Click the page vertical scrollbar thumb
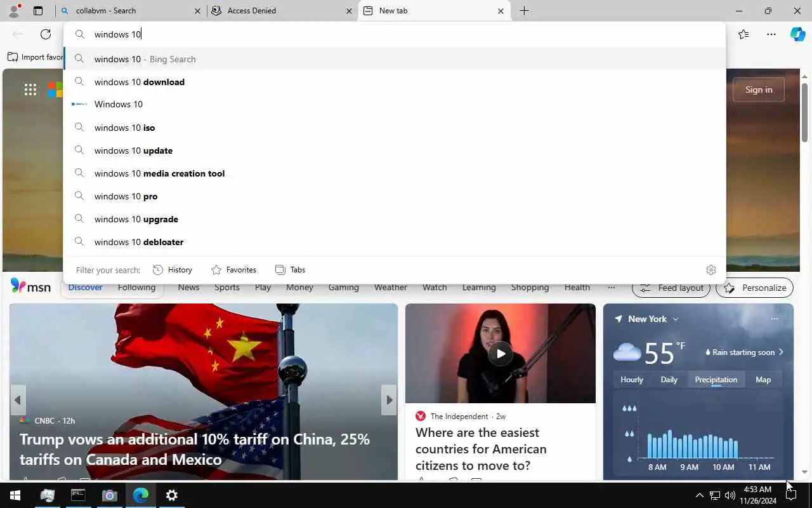Image resolution: width=812 pixels, height=508 pixels. coord(804,112)
